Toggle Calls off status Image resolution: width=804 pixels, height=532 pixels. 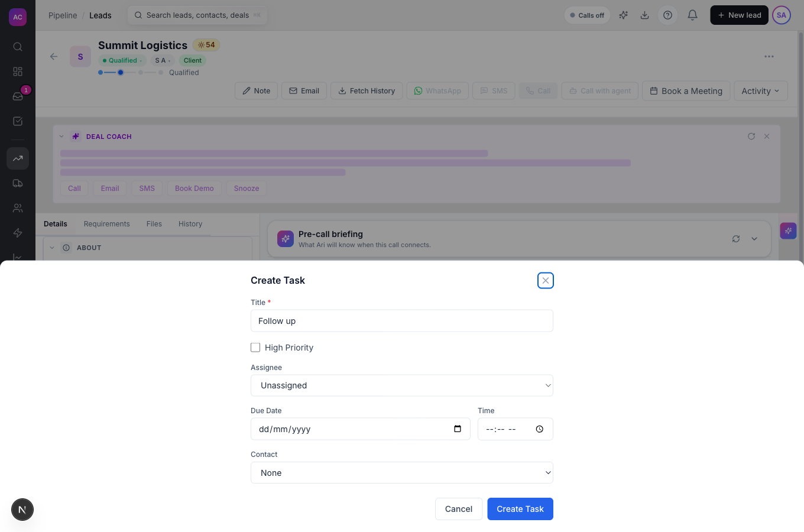[587, 15]
